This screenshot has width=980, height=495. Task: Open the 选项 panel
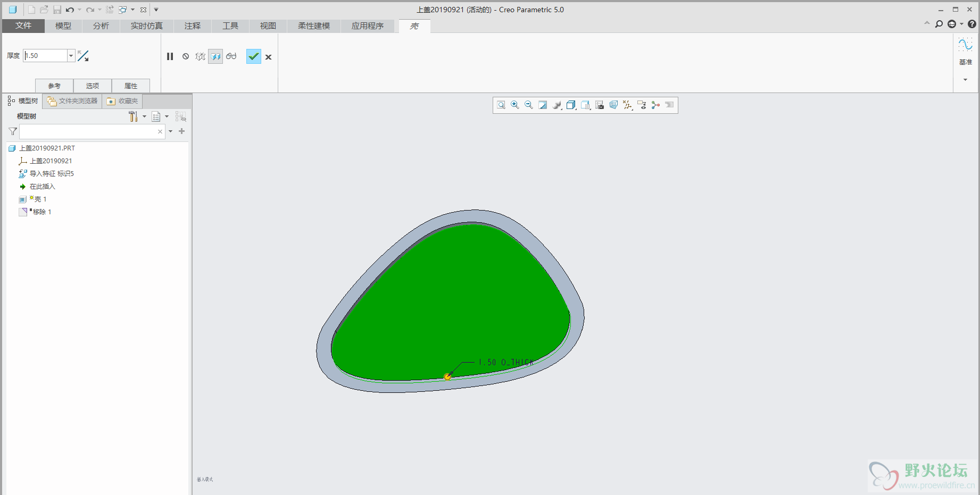pyautogui.click(x=93, y=86)
